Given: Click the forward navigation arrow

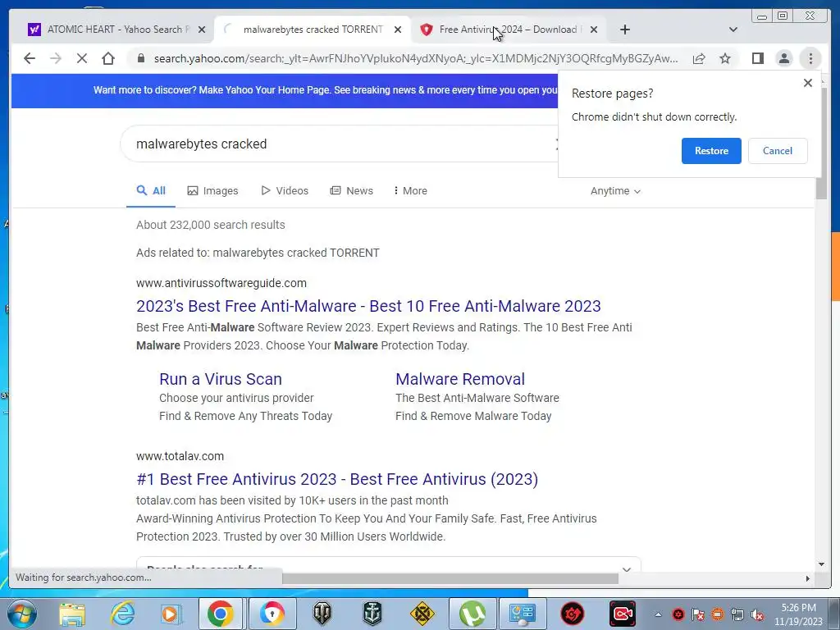Looking at the screenshot, I should [56, 58].
